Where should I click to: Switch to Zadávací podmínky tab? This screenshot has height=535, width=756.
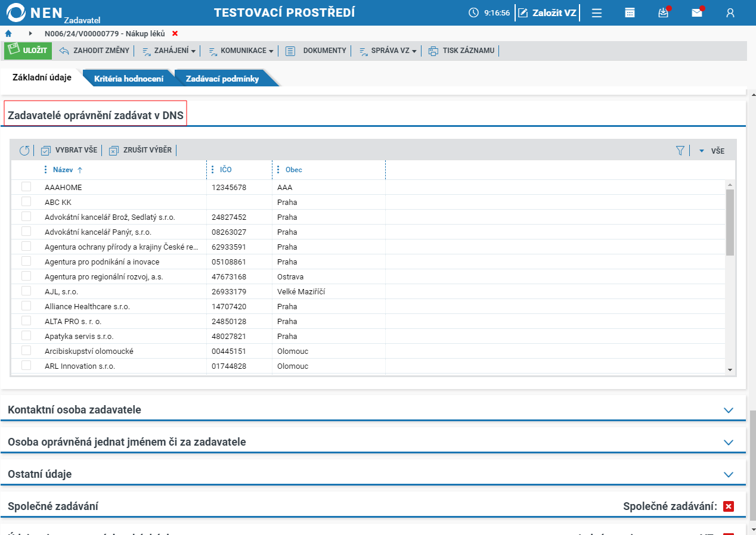tap(222, 78)
